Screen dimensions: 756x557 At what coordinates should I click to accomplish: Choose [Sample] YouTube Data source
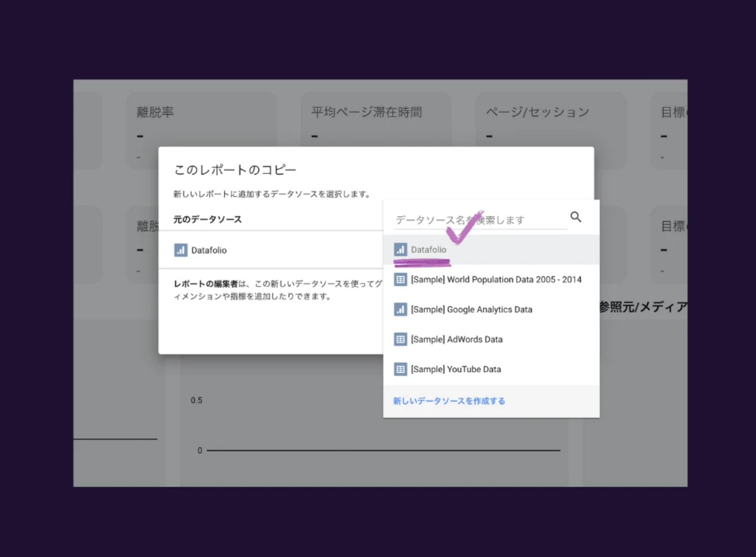(x=491, y=369)
